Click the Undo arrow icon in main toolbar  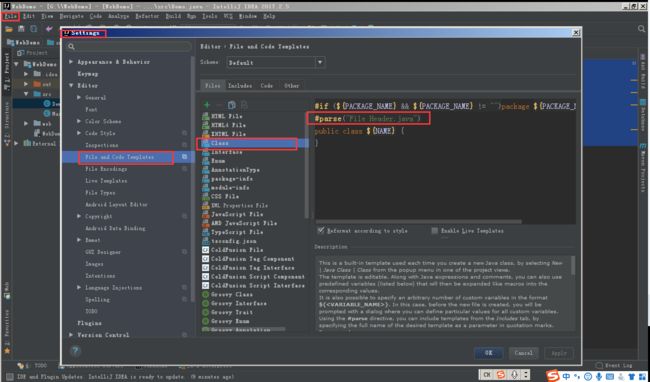click(x=49, y=29)
